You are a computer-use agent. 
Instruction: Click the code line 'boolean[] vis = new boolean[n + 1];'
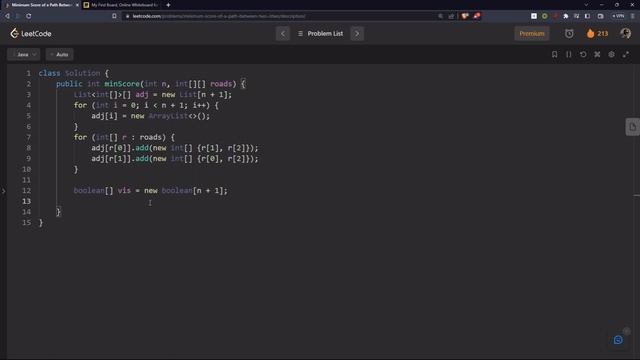point(151,191)
